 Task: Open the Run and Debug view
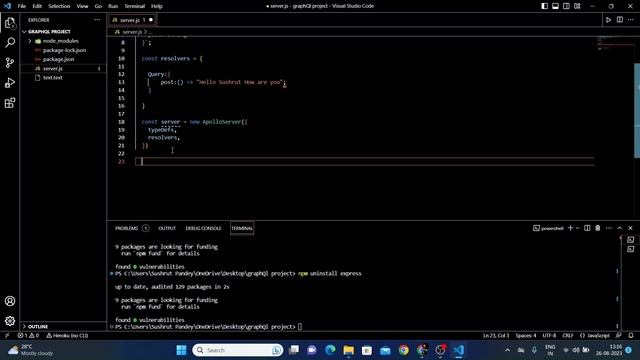[10, 83]
